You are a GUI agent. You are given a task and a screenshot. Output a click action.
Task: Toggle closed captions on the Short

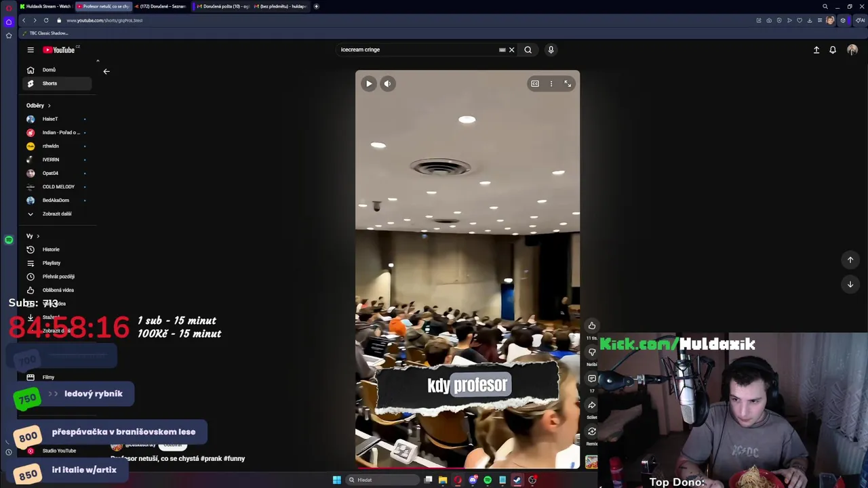coord(535,84)
